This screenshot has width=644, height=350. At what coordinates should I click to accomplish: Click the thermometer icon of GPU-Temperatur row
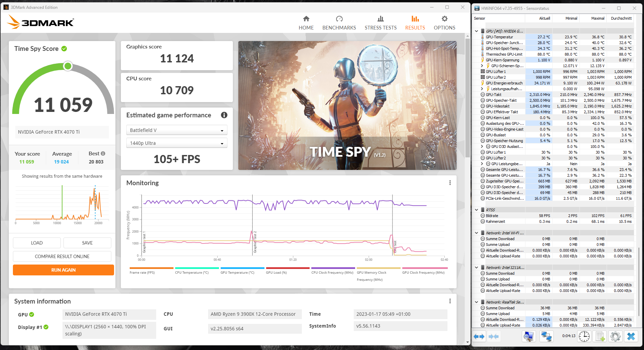(482, 37)
